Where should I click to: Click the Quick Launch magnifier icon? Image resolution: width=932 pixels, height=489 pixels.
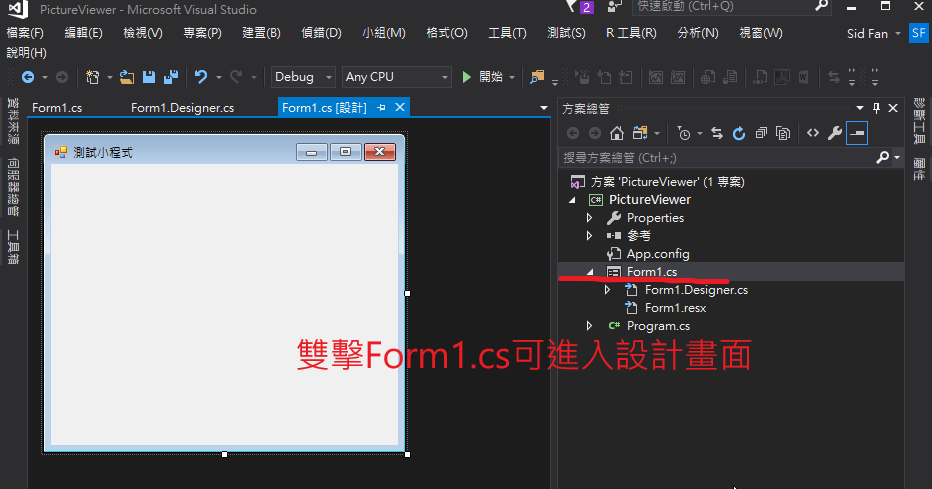point(821,6)
